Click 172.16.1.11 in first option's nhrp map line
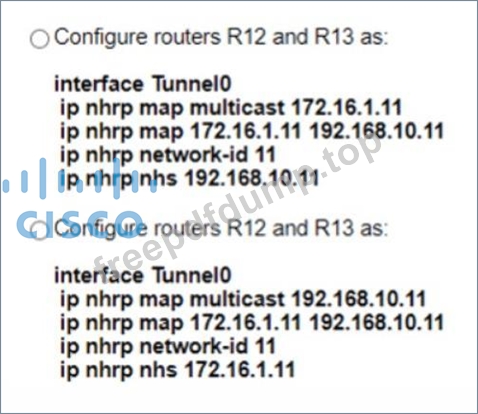The image size is (478, 414). pos(246,131)
